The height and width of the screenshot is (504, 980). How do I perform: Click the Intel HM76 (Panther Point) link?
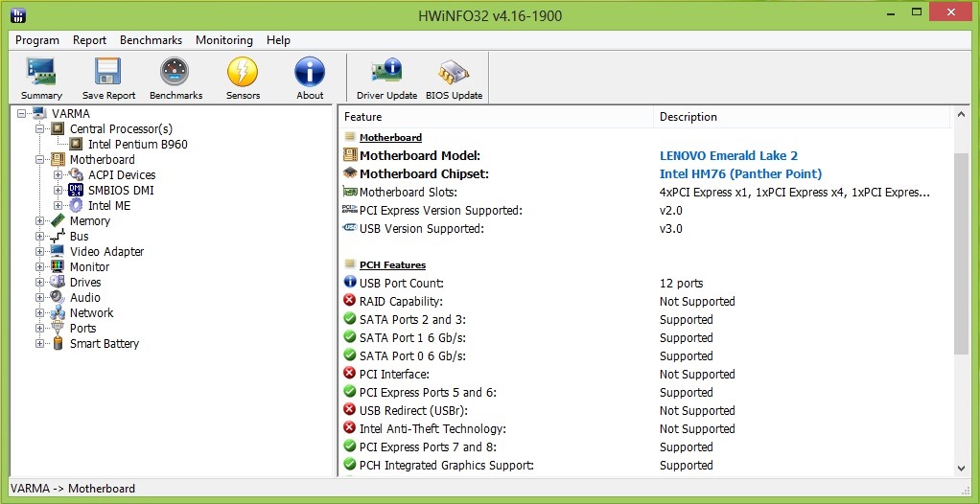pyautogui.click(x=740, y=173)
